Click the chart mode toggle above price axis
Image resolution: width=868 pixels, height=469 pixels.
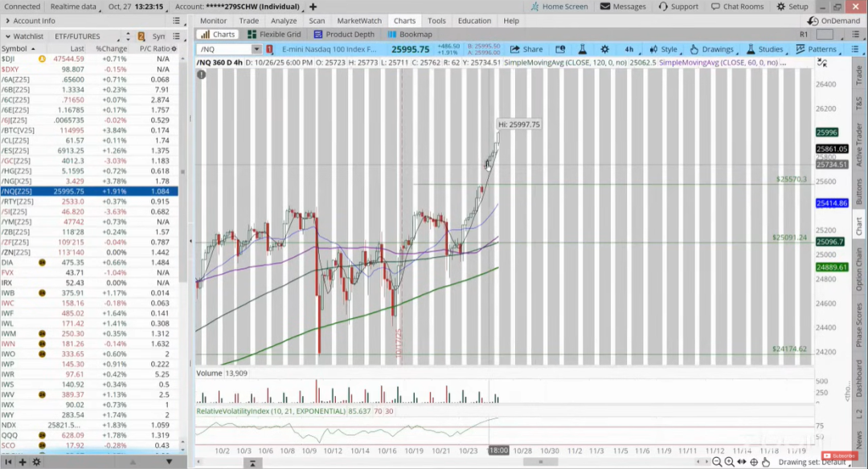pyautogui.click(x=822, y=63)
